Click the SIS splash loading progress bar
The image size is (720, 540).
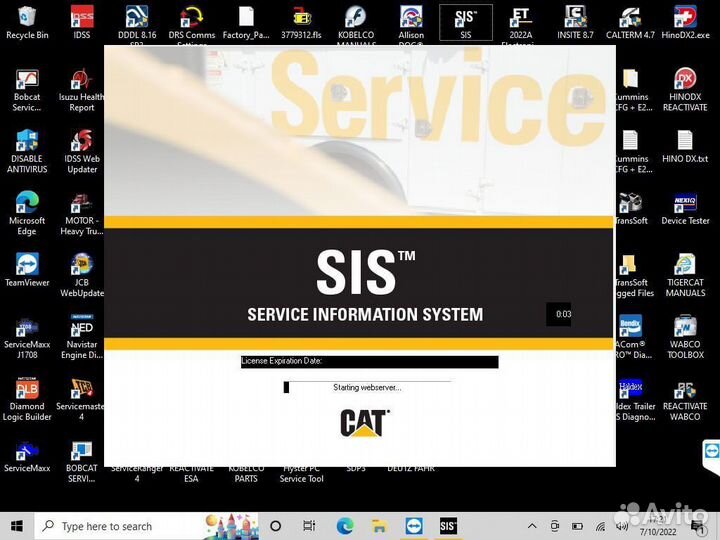[367, 387]
